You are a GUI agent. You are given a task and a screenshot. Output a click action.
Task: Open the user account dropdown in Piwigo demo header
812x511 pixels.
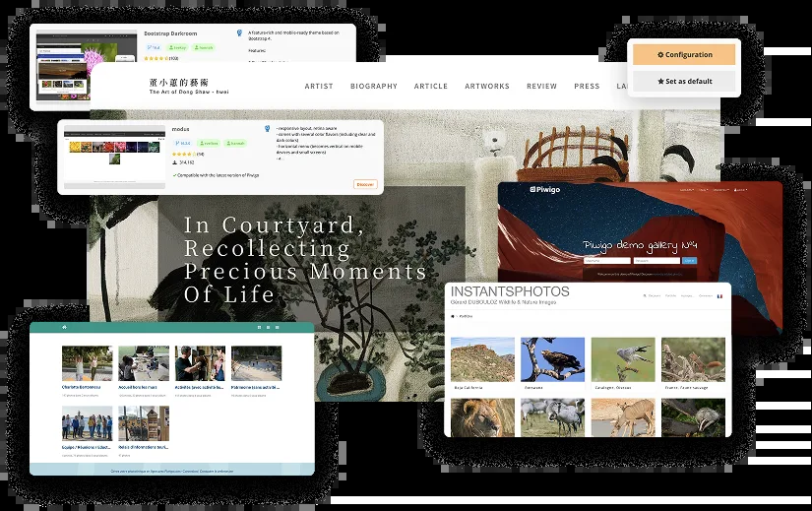[740, 190]
